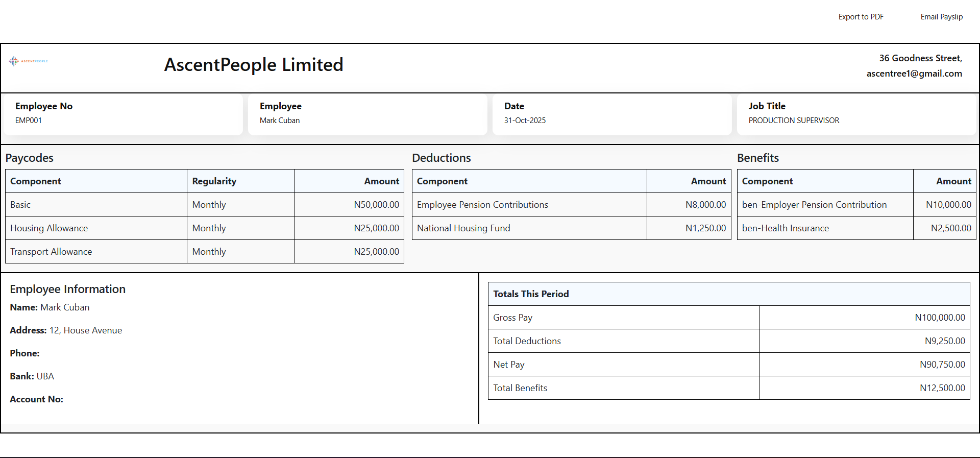
Task: Click the Date 31-Oct-2025 card
Action: [611, 113]
